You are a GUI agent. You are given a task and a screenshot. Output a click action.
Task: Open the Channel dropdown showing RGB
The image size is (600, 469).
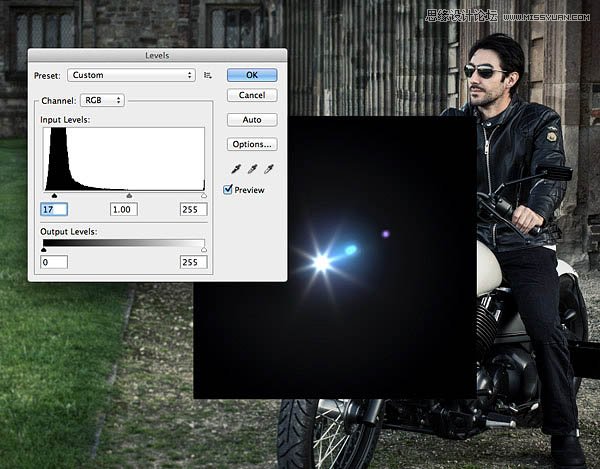tap(102, 100)
